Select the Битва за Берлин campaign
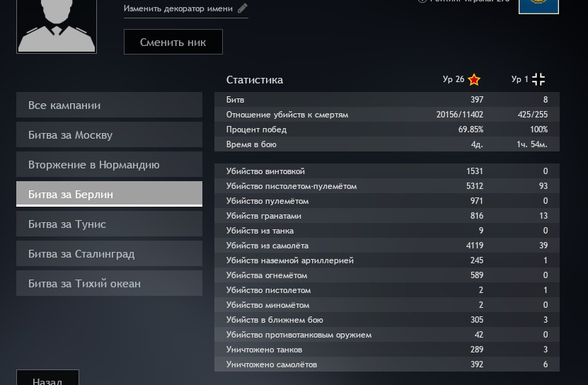The height and width of the screenshot is (385, 588). click(109, 195)
